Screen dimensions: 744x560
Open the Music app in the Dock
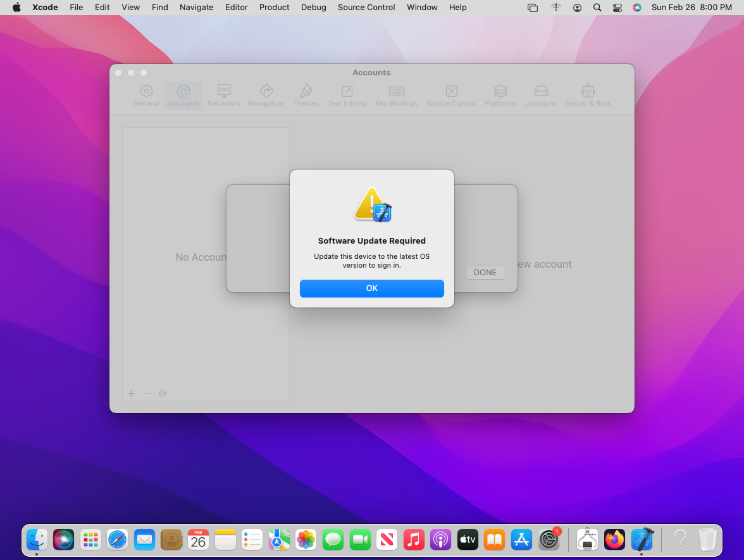click(x=414, y=540)
